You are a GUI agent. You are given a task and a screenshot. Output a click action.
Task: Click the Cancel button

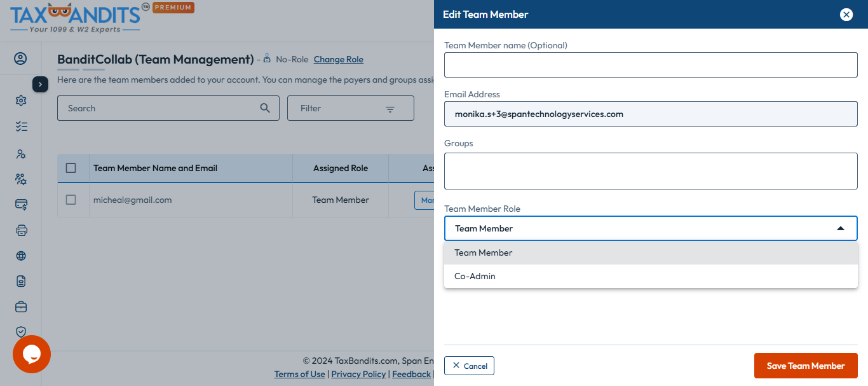point(469,366)
